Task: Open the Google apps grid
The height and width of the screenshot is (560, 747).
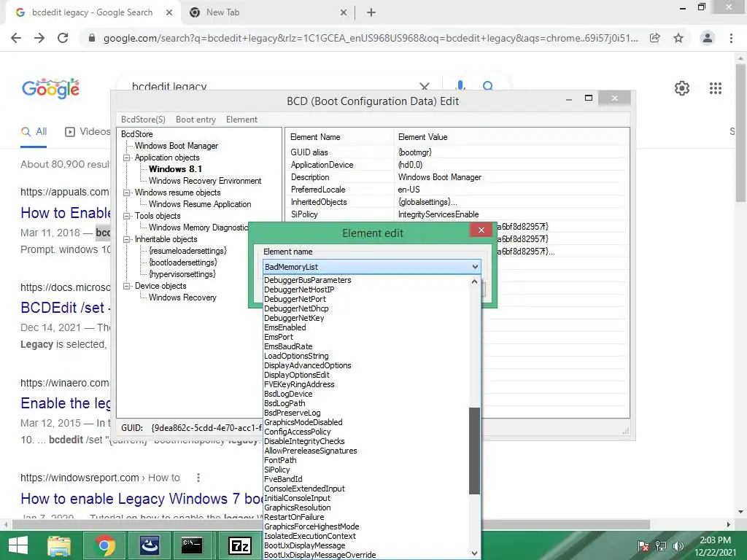Action: 715,88
